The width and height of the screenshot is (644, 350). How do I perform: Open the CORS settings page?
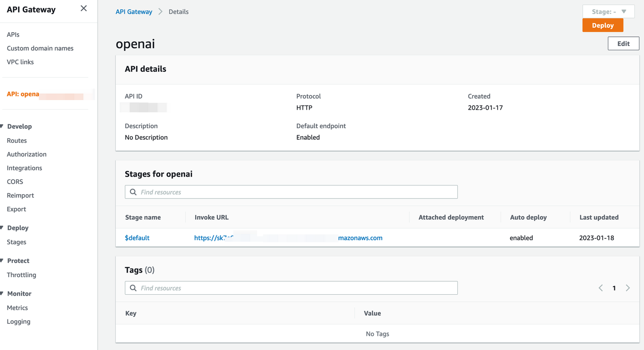[15, 182]
